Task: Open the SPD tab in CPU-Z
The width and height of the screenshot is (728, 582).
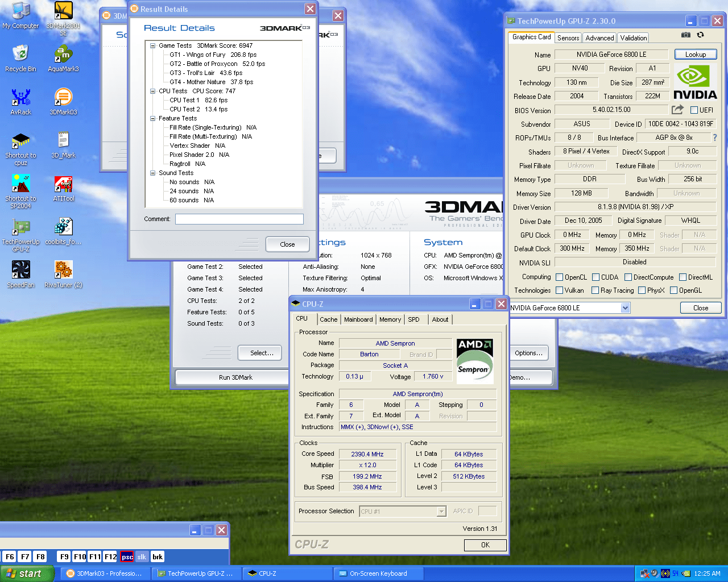Action: pos(414,319)
